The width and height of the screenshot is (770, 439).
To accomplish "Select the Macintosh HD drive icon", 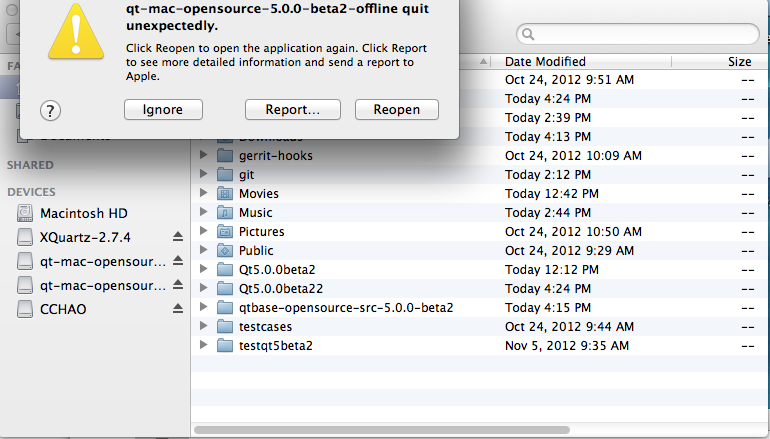I will 24,213.
